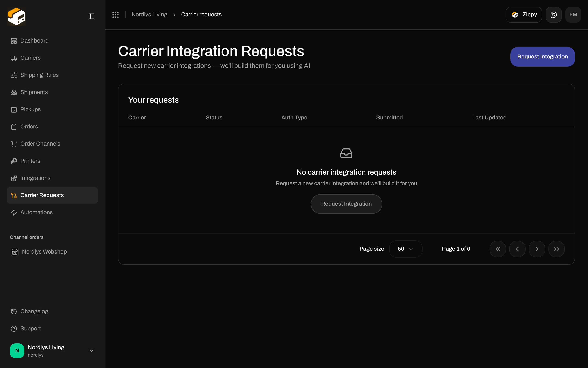The width and height of the screenshot is (588, 368).
Task: Open the Integrations menu item
Action: coord(52,178)
